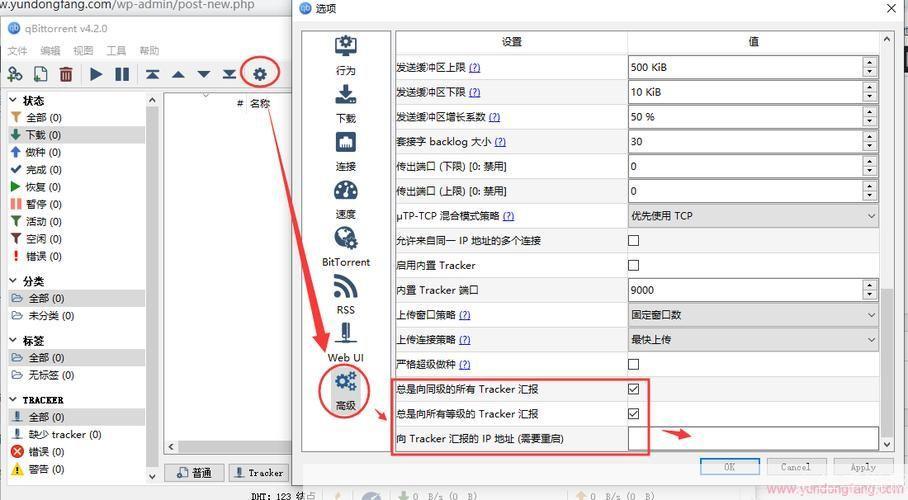Open help link for 严格超级做种
This screenshot has width=908, height=500.
click(x=464, y=365)
